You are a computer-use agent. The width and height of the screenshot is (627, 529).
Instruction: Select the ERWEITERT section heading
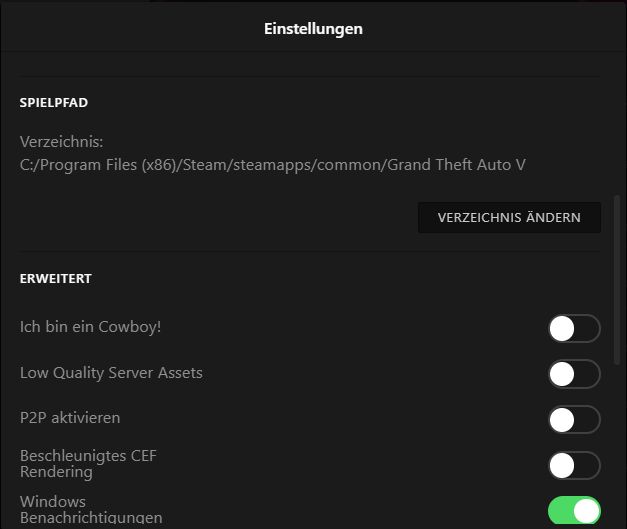(56, 279)
